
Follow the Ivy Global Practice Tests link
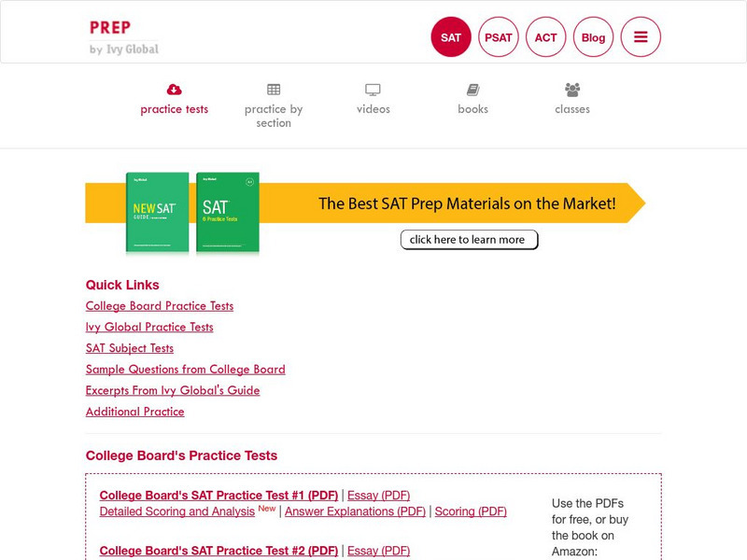(149, 328)
